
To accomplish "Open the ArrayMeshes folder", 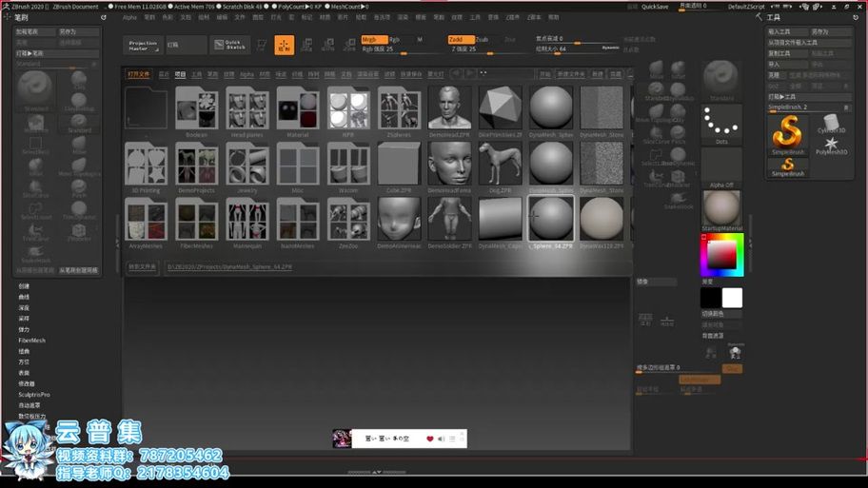I will click(146, 223).
